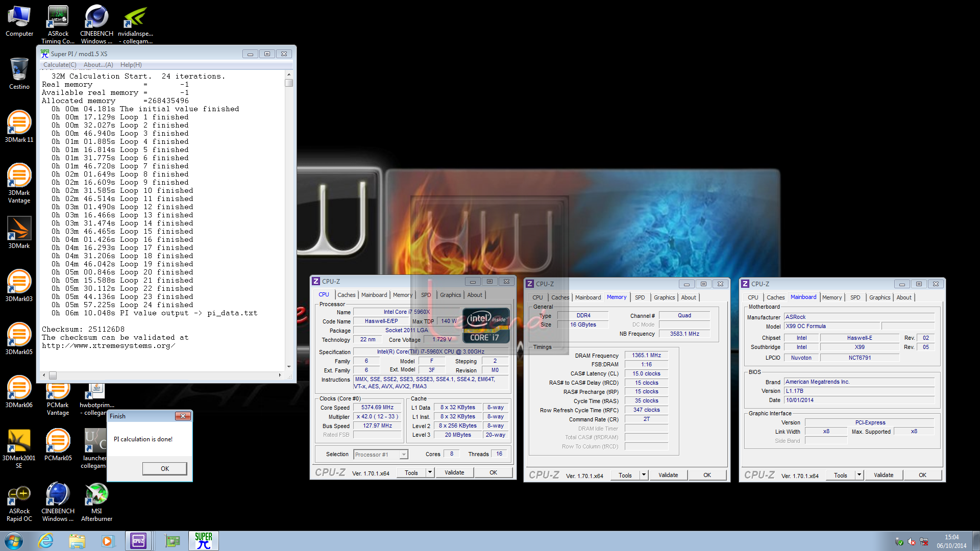This screenshot has width=980, height=551.
Task: Expand Processor #1 selection dropdown
Action: coord(404,454)
